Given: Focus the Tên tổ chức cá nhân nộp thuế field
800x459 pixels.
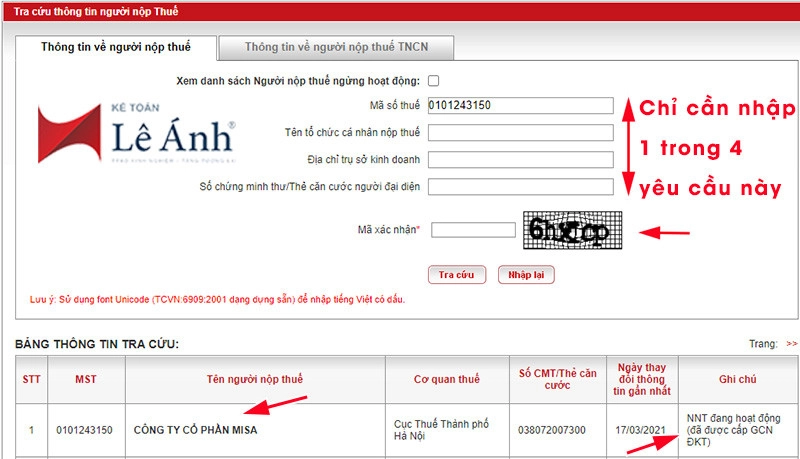Looking at the screenshot, I should pos(519,133).
